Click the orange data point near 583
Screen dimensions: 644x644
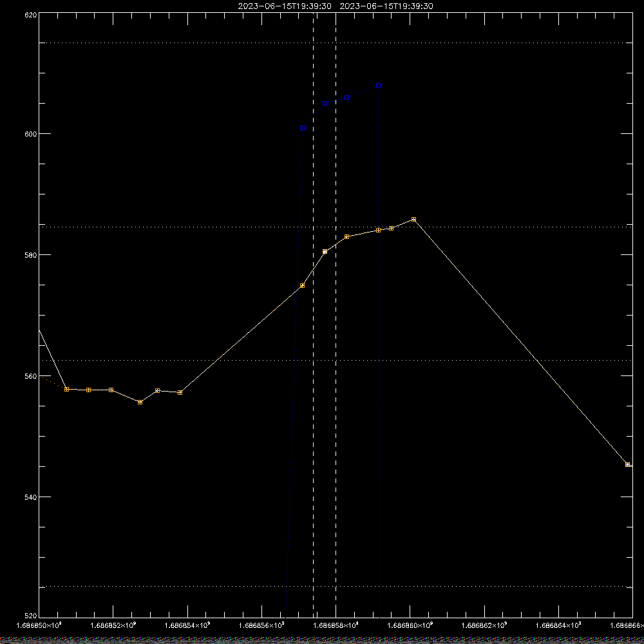coord(346,236)
